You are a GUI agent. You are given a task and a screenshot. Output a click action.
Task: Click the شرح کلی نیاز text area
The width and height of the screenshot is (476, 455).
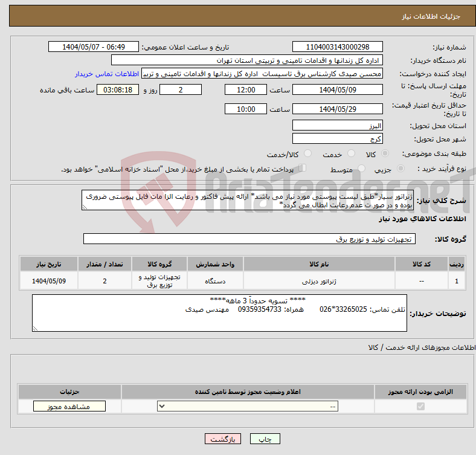(248, 200)
